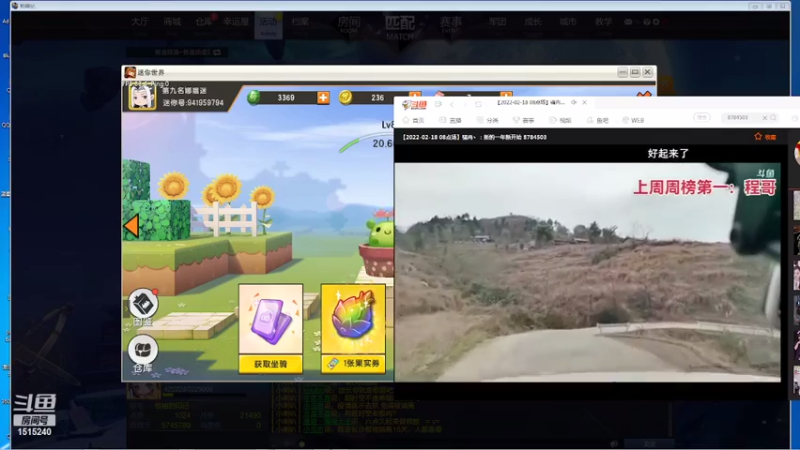Viewport: 800px width, 450px height.
Task: Refresh the Douyu browser page
Action: 478,104
